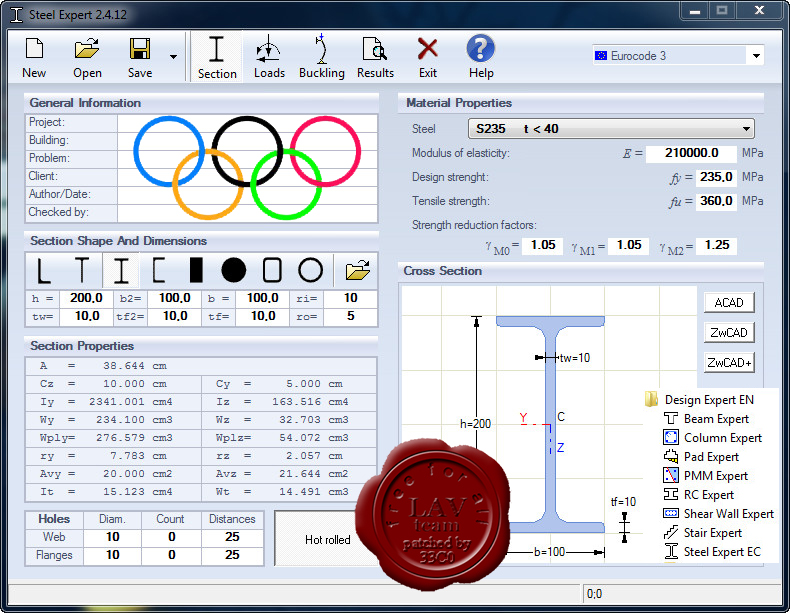Click the Iy value 2341.001 cm4
The height and width of the screenshot is (613, 790).
click(130, 402)
